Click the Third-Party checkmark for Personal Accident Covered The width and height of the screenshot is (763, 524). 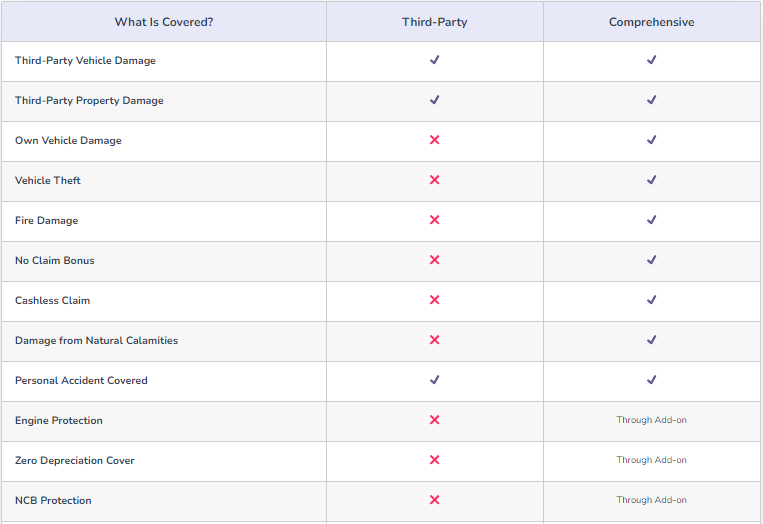(434, 380)
